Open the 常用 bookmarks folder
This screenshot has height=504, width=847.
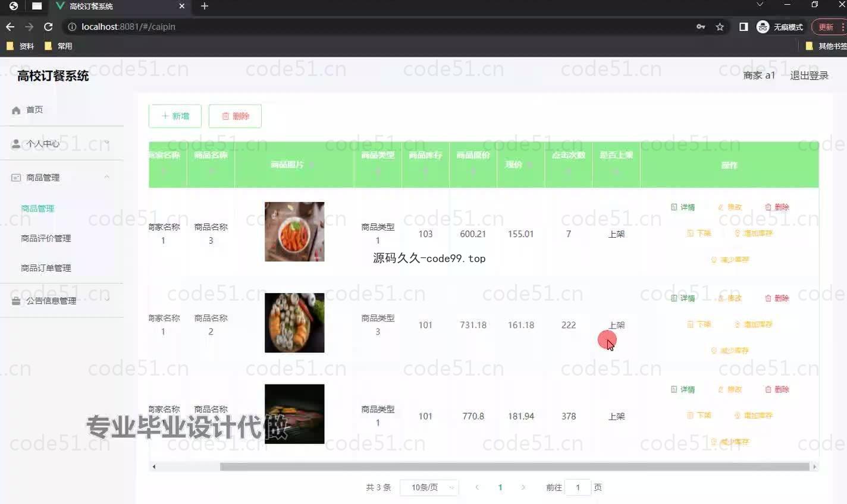point(58,46)
